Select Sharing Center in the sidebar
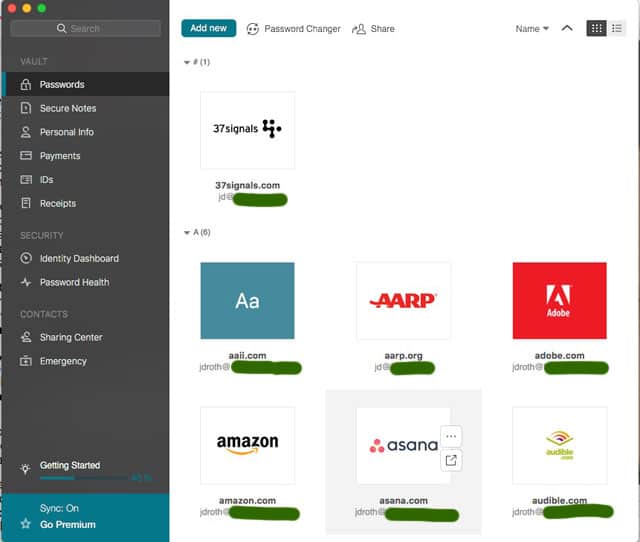 click(x=70, y=337)
